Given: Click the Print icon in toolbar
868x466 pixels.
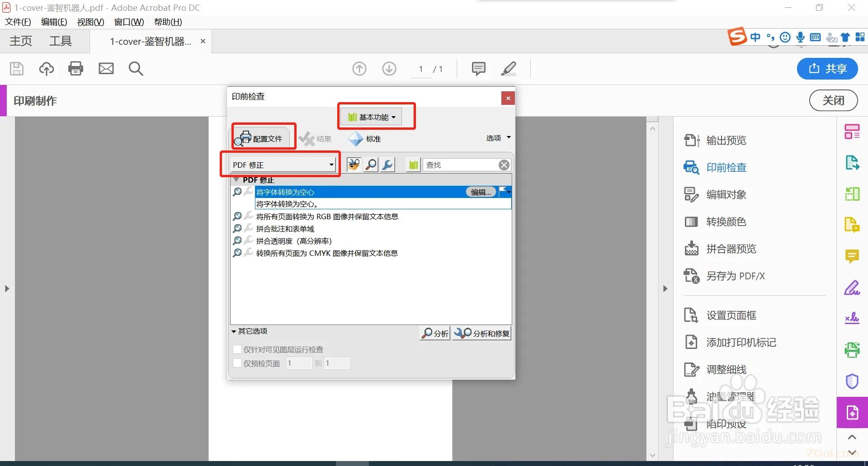Looking at the screenshot, I should coord(75,69).
